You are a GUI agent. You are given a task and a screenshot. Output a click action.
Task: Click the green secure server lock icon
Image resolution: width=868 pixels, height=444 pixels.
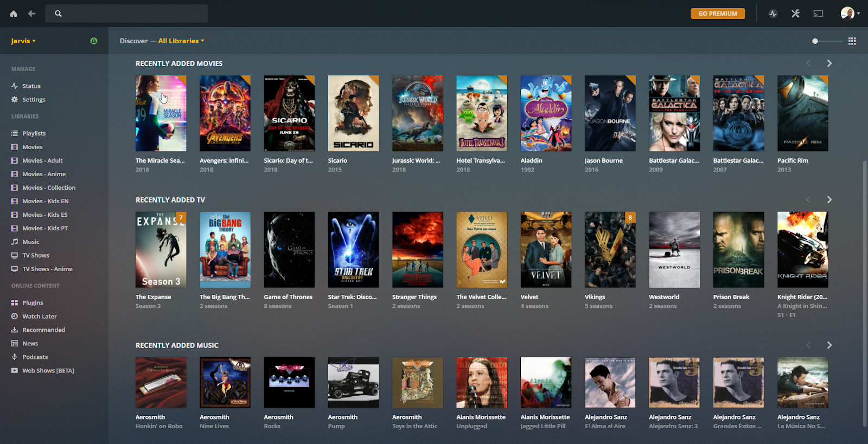94,41
